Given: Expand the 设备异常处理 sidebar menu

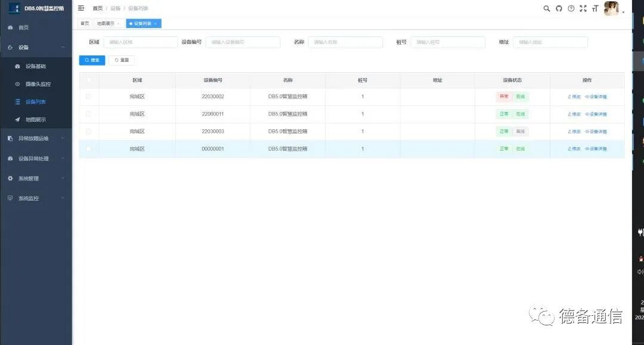Looking at the screenshot, I should pos(36,158).
